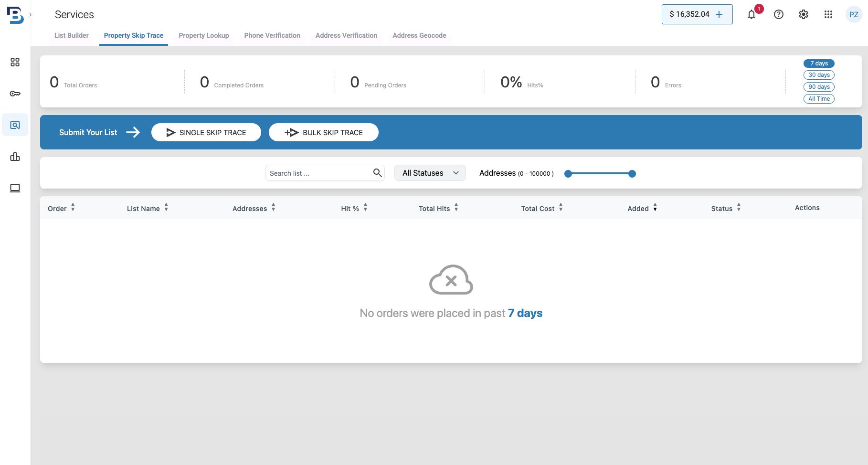
Task: Click the search magnifier icon in list search
Action: pos(377,173)
